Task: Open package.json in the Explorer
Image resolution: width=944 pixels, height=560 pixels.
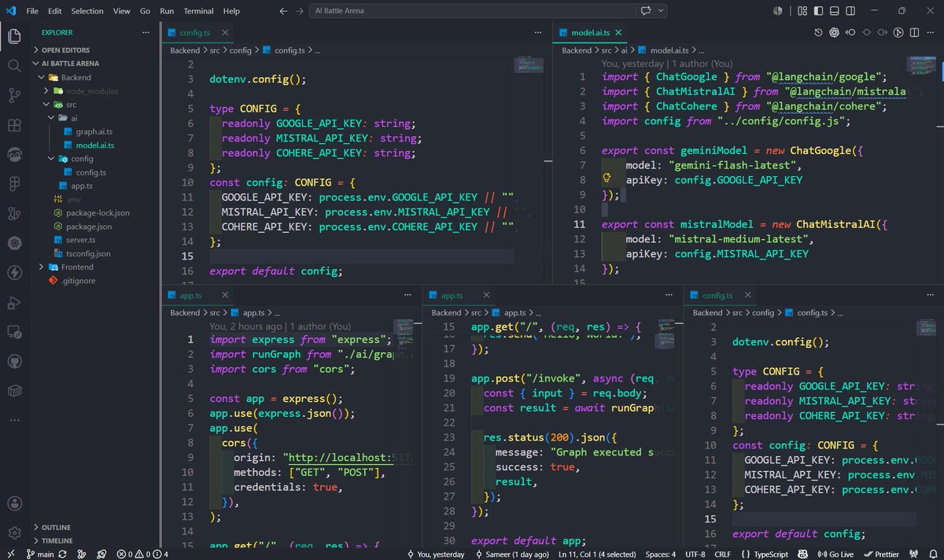Action: pyautogui.click(x=88, y=227)
